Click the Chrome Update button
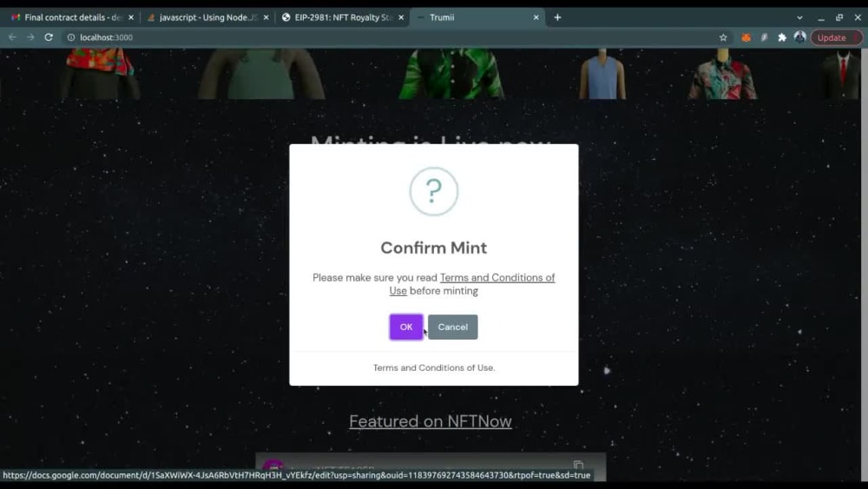 [x=836, y=37]
